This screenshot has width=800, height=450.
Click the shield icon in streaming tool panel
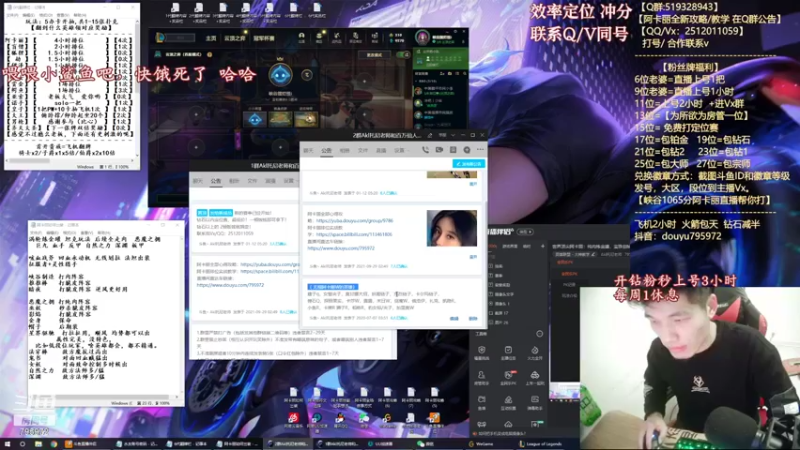click(481, 352)
